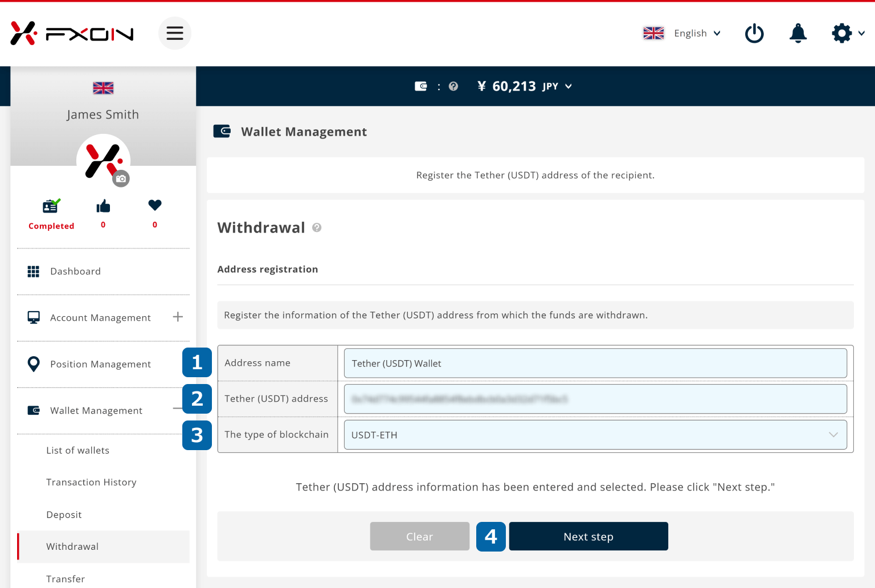The height and width of the screenshot is (588, 875).
Task: Click the Tether (USDT) address field
Action: [595, 399]
